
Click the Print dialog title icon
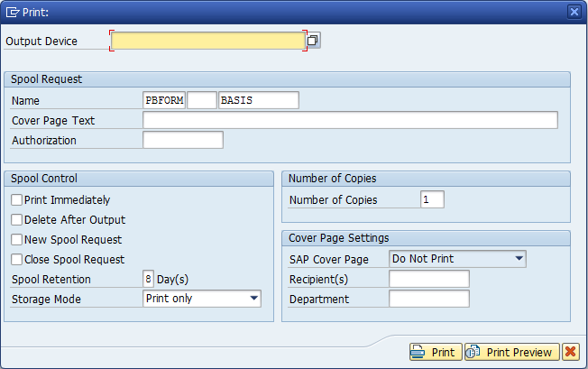click(x=13, y=13)
